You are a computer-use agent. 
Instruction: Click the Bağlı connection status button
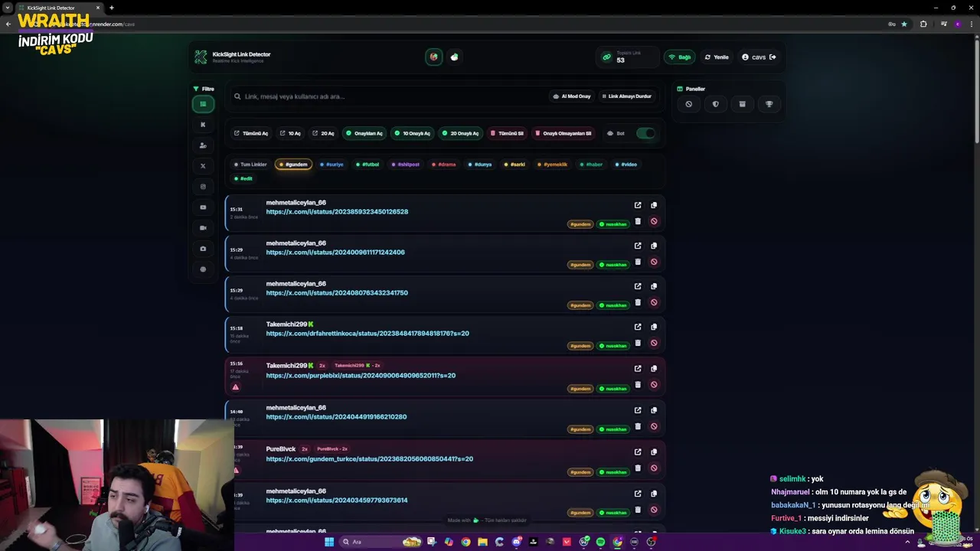point(680,57)
